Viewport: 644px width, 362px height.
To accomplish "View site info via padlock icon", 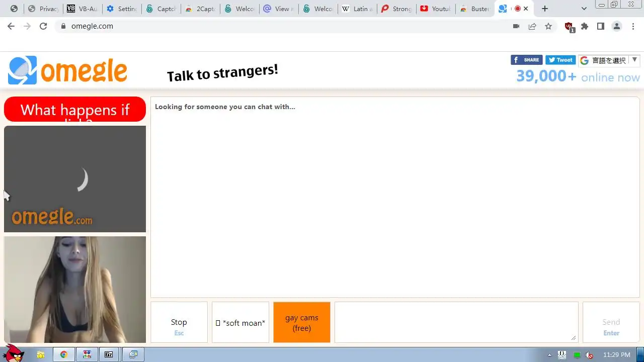I will tap(63, 26).
